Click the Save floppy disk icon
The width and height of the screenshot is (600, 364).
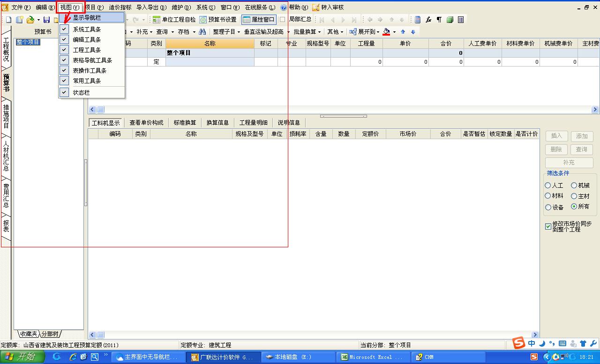(x=46, y=20)
